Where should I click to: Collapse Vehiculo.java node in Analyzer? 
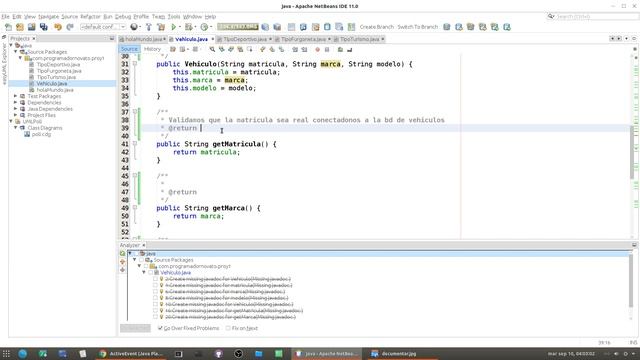tap(144, 272)
